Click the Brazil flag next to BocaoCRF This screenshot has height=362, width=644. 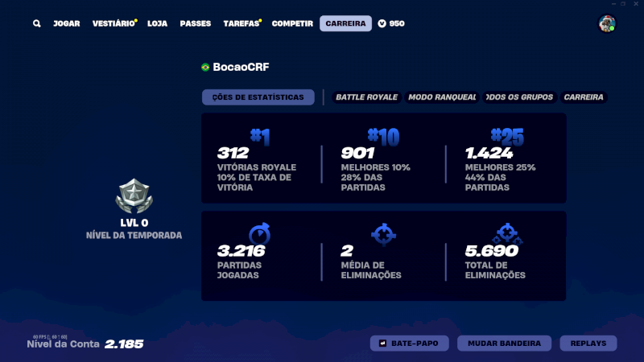(x=205, y=67)
